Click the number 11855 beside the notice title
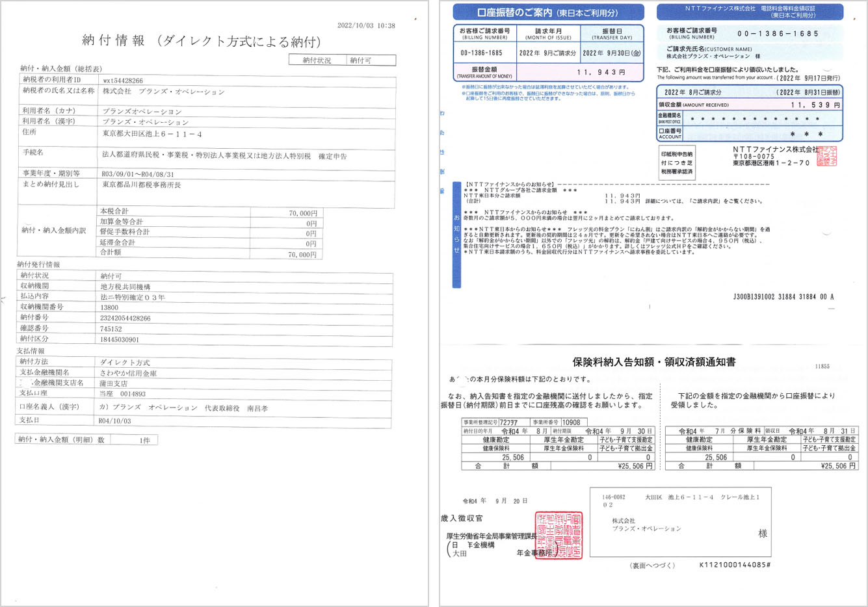 [822, 367]
